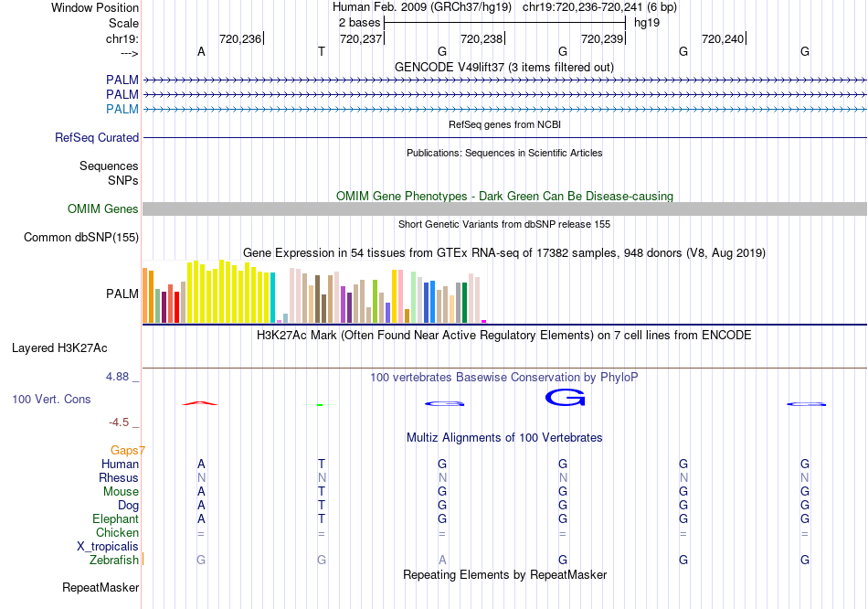Click the RepeatMasker track label

tap(101, 587)
